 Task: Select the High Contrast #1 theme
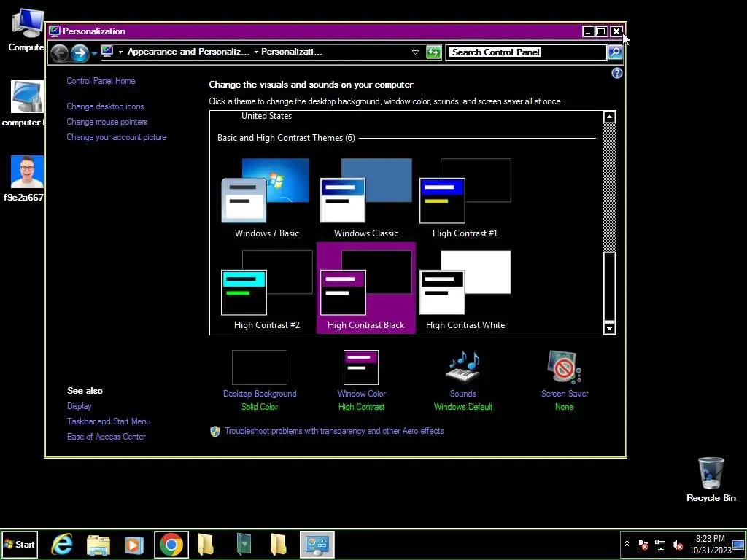coord(465,198)
